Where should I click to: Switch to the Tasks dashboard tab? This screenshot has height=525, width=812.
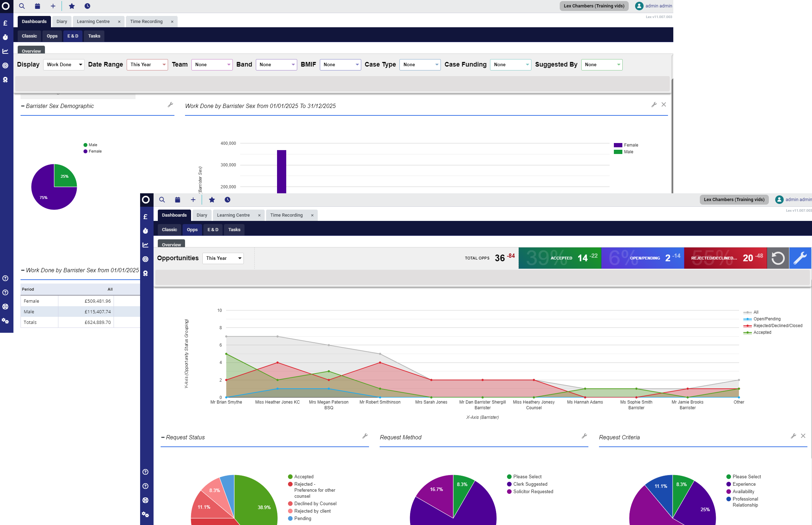(94, 36)
